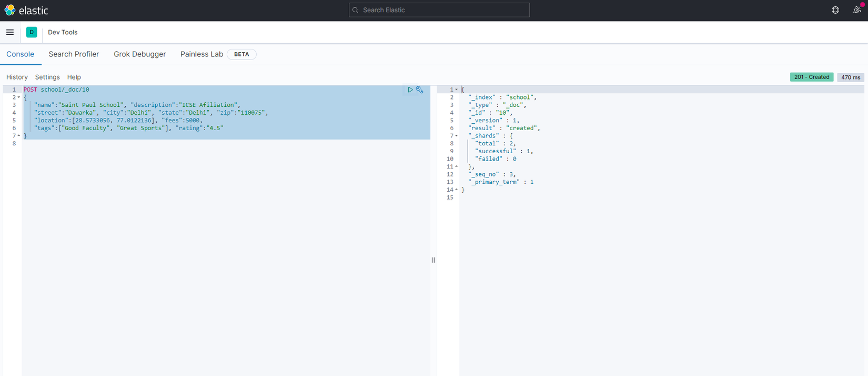Open the newsfeed notifications icon
The height and width of the screenshot is (376, 868).
pyautogui.click(x=857, y=10)
